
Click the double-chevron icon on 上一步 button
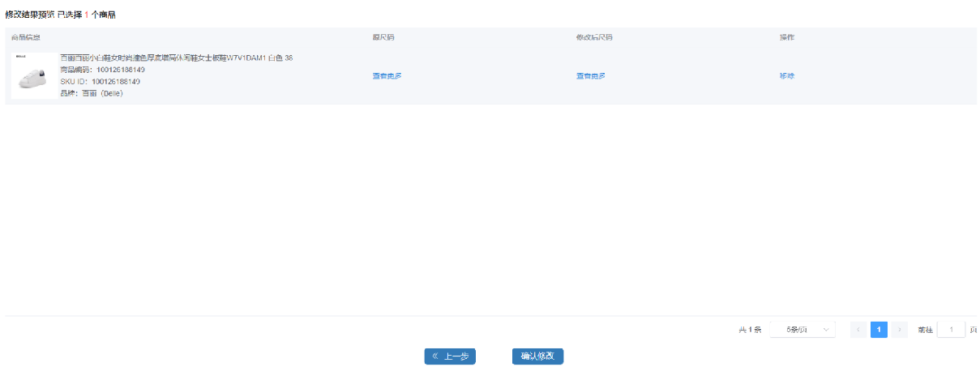pos(434,356)
